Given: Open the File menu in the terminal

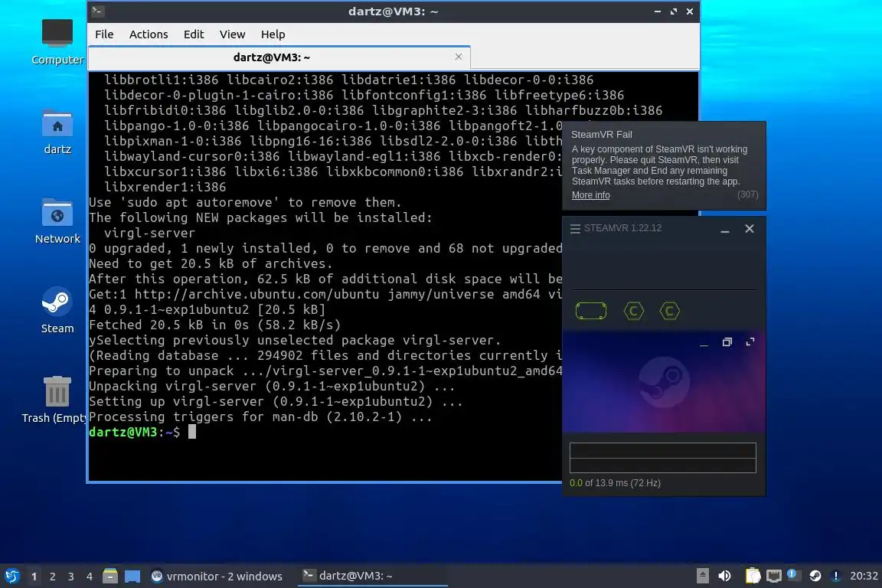Looking at the screenshot, I should [104, 34].
